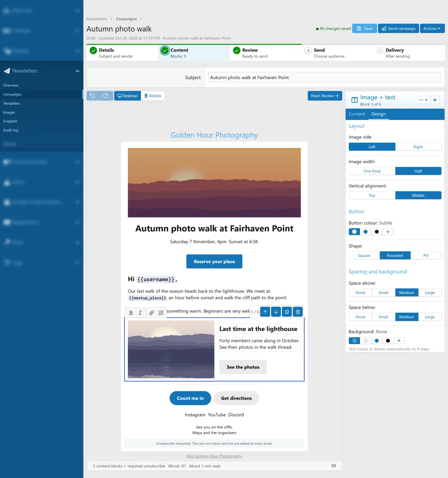The width and height of the screenshot is (448, 478).
Task: Switch to the Content tab
Action: coord(357,114)
